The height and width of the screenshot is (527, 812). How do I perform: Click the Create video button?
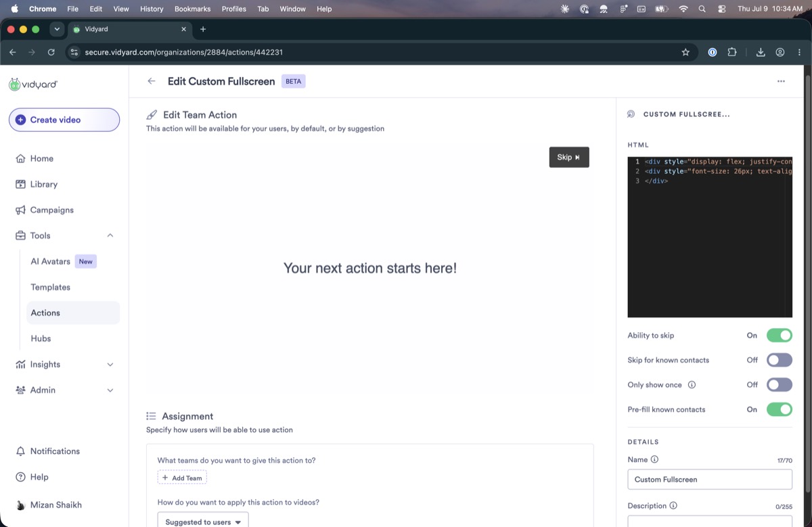(64, 120)
